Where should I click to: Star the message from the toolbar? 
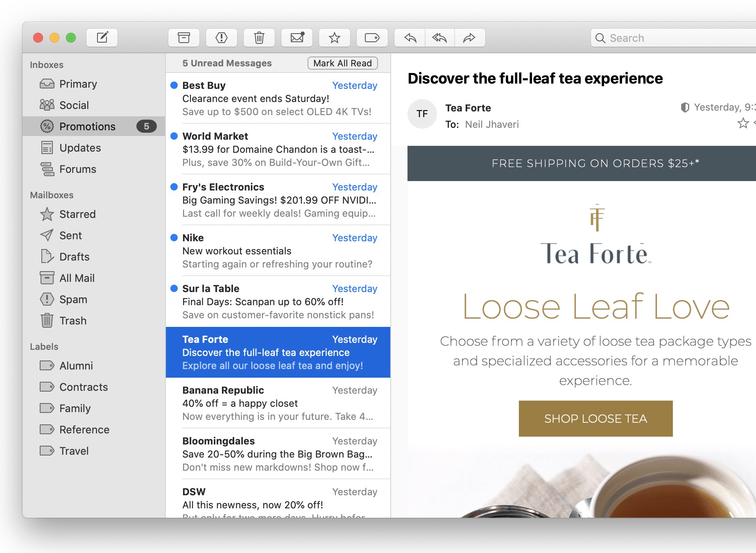pyautogui.click(x=335, y=38)
